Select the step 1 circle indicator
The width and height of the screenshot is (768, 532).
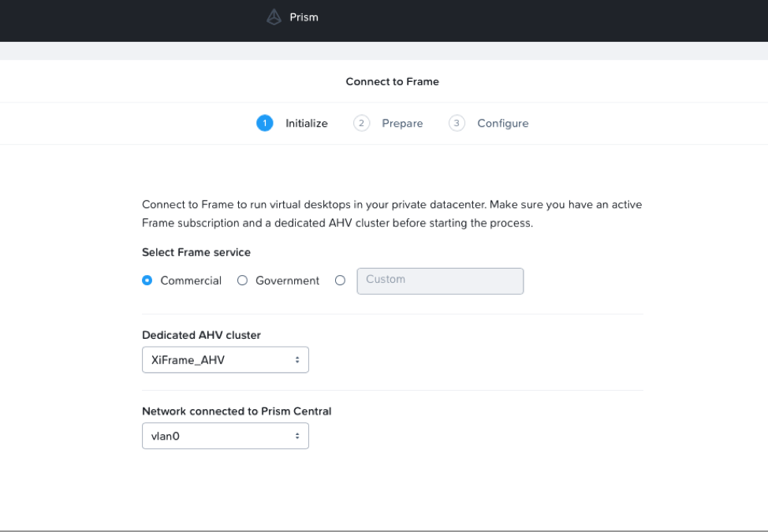click(265, 123)
